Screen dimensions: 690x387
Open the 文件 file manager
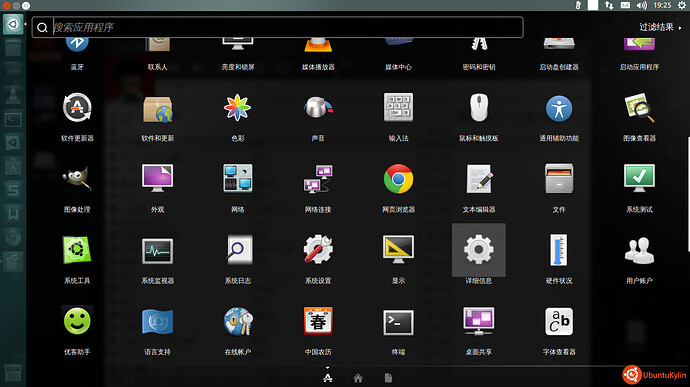coord(559,178)
